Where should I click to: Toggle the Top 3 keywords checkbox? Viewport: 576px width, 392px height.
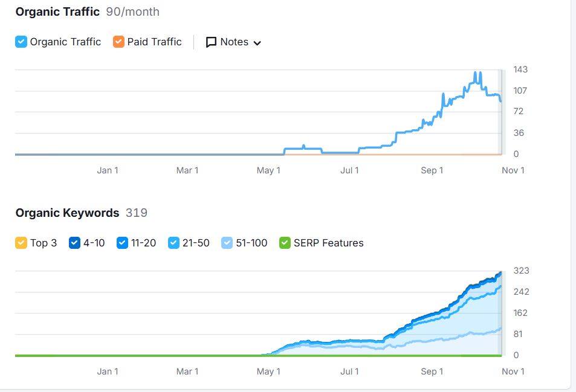21,243
